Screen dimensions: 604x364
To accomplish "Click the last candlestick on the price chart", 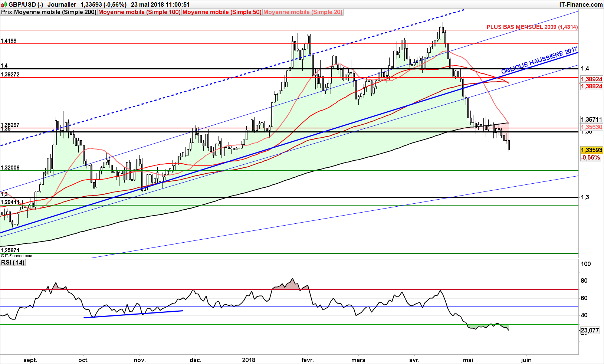I will (509, 145).
